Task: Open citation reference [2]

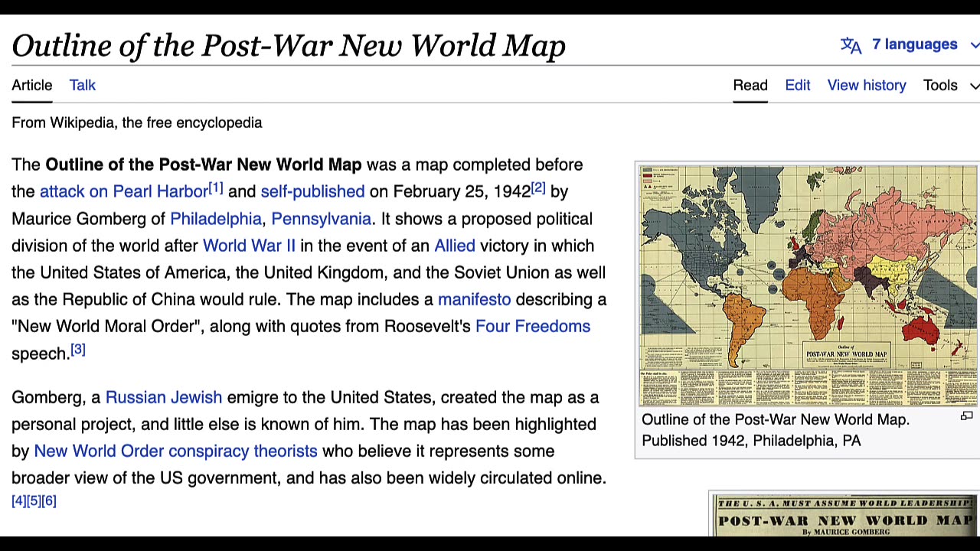Action: (538, 187)
